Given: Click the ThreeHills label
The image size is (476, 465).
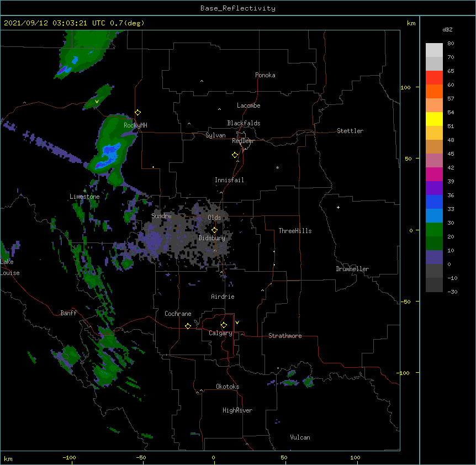Looking at the screenshot, I should click(295, 231).
